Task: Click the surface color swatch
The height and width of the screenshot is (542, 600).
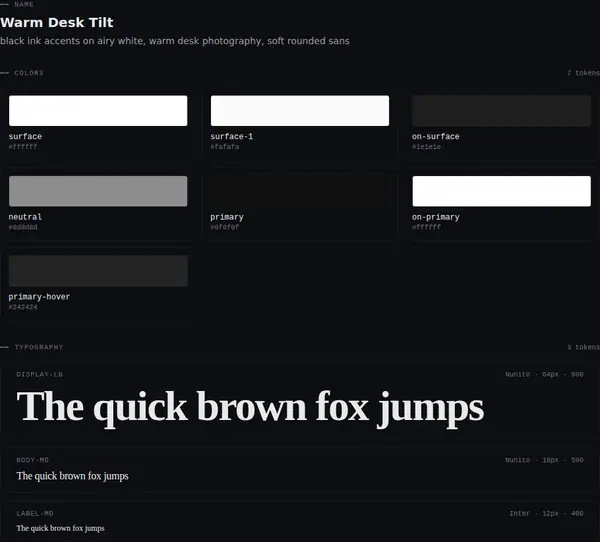Action: coord(98,111)
